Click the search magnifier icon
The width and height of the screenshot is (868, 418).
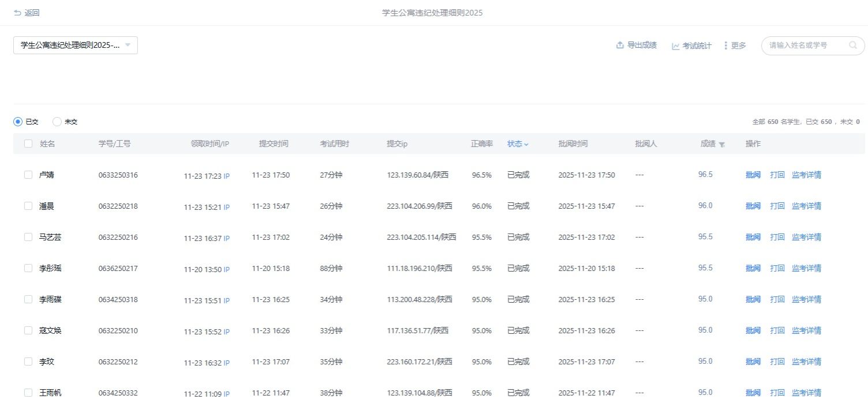pyautogui.click(x=852, y=45)
